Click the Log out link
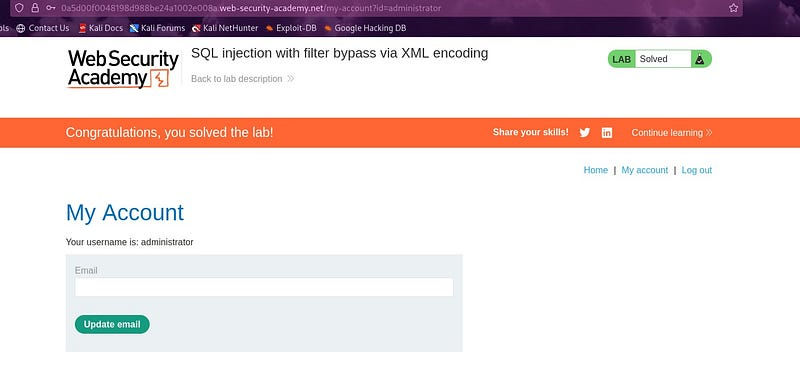 click(696, 170)
